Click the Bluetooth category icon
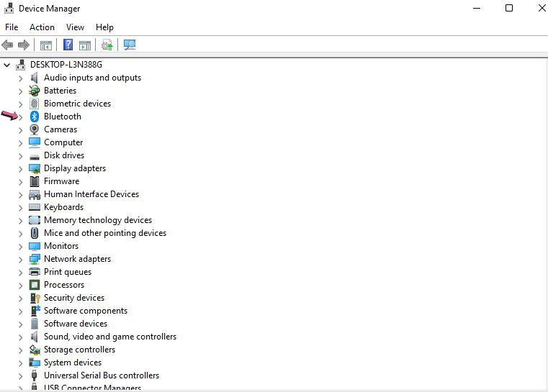Screen dimensions: 548x392 35,117
